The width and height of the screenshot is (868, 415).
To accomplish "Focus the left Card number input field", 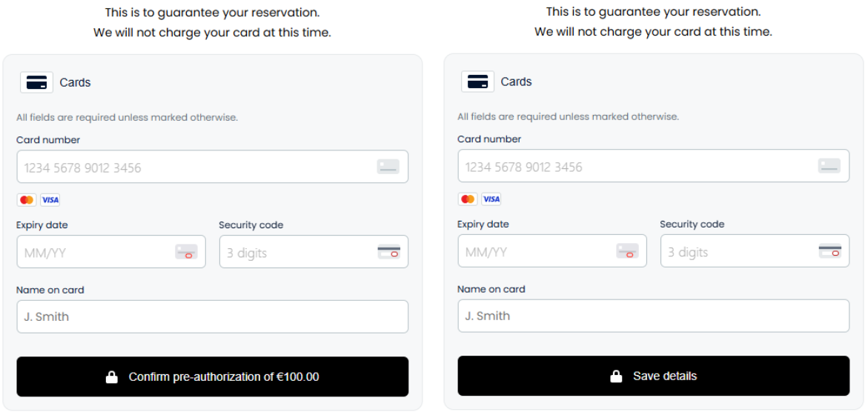I will tap(213, 167).
